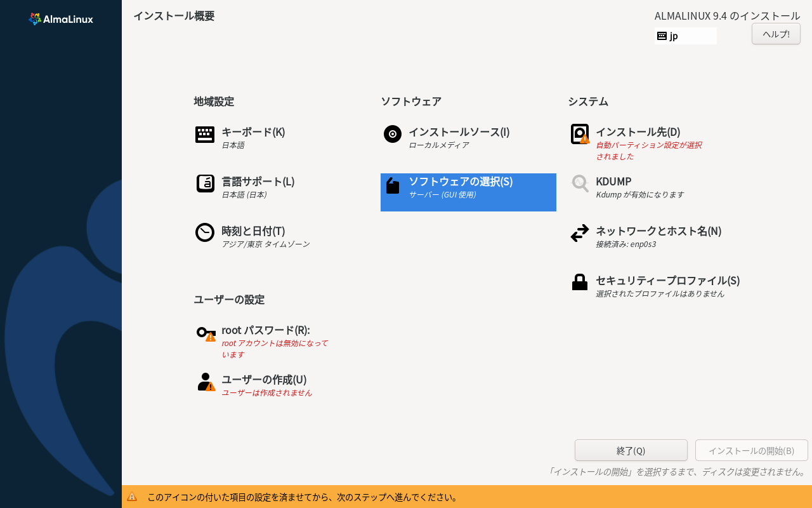Image resolution: width=812 pixels, height=508 pixels.
Task: Click the ソフトウェア section heading
Action: 411,101
